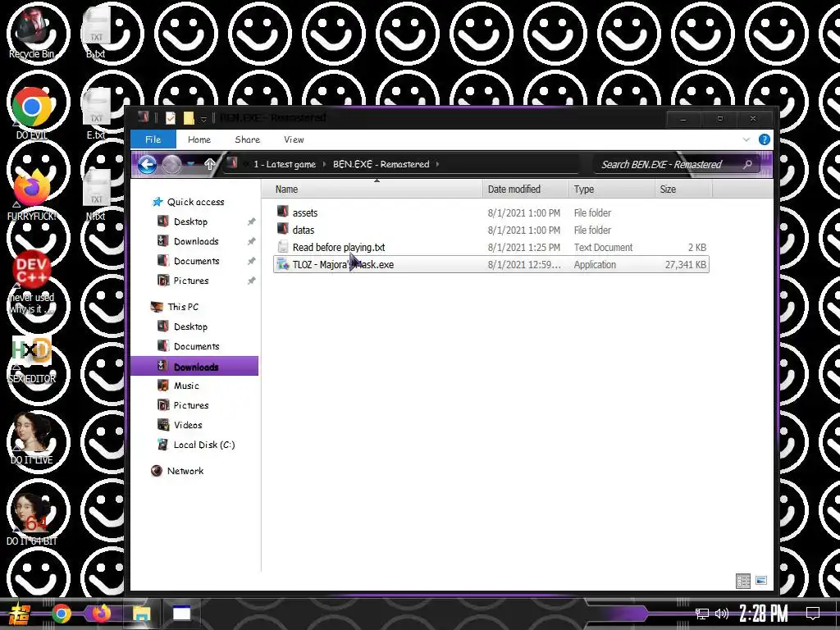Image resolution: width=840 pixels, height=630 pixels.
Task: Click the search magnifier icon
Action: (x=748, y=164)
